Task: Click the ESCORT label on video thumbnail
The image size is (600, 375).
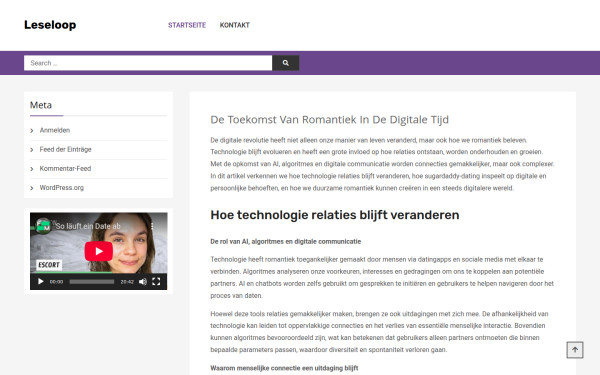Action: coord(49,265)
